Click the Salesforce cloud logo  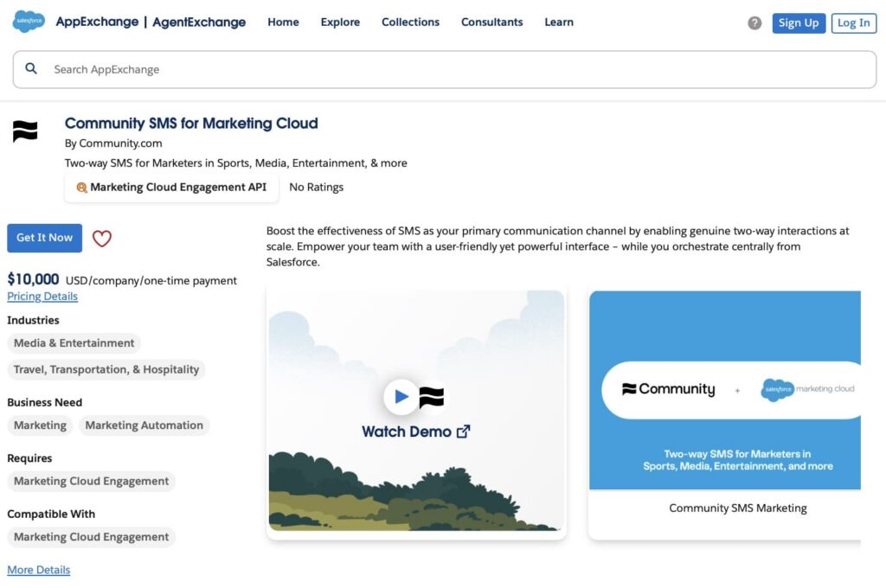click(x=29, y=22)
